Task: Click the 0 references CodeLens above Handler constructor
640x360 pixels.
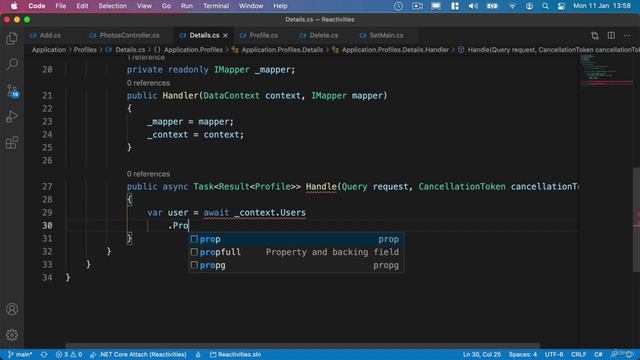Action: click(x=148, y=83)
